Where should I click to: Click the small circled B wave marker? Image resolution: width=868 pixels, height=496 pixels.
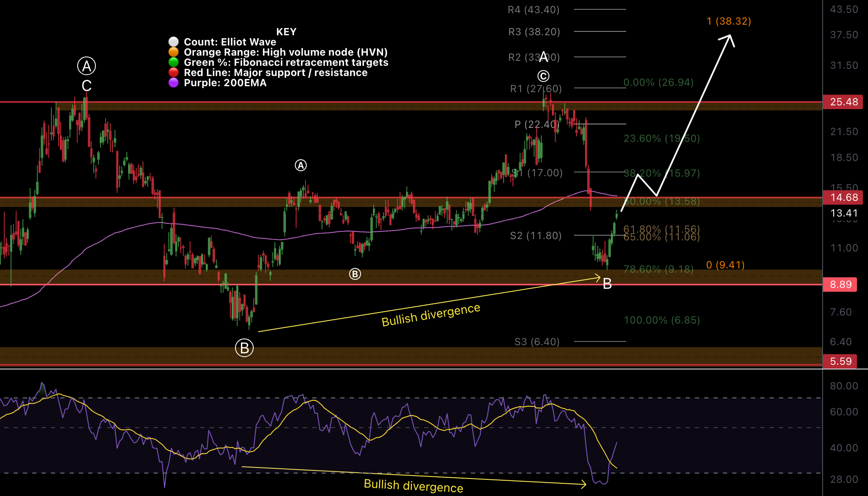(x=355, y=274)
